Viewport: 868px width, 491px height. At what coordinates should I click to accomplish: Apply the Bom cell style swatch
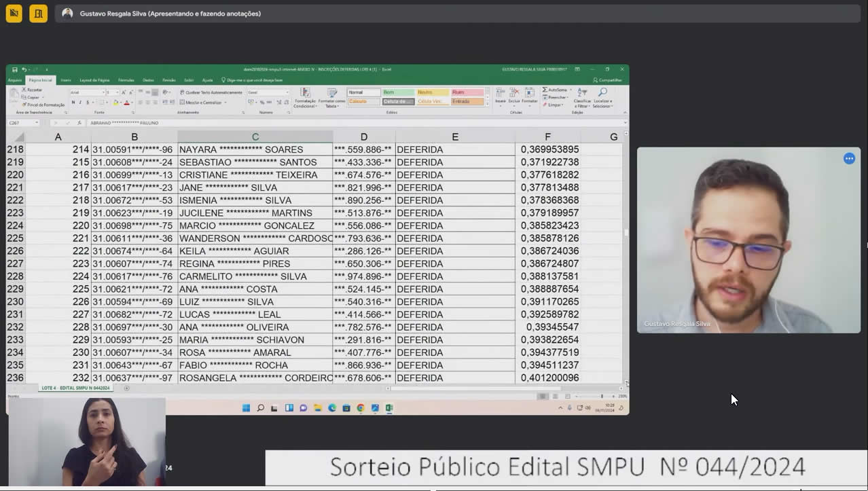coord(398,92)
